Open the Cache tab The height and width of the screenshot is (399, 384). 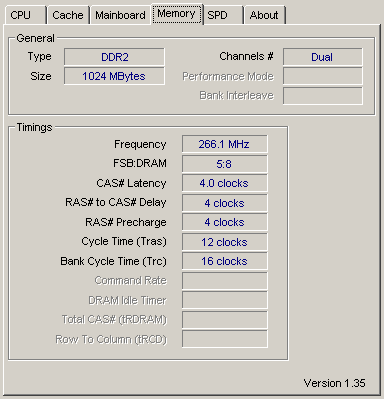68,15
